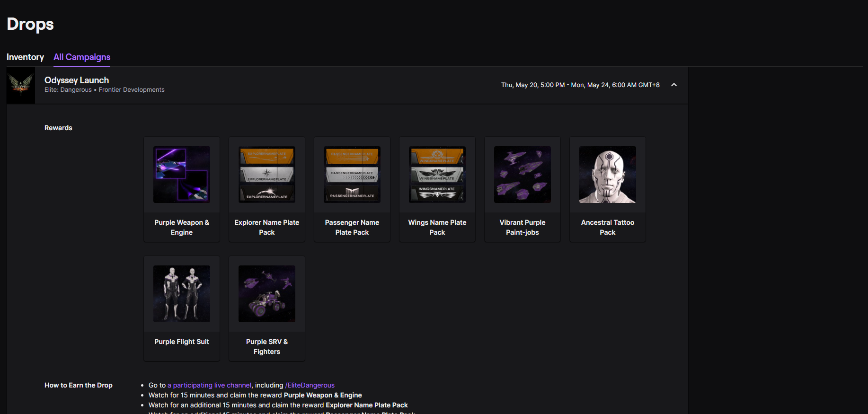
Task: Click the How to Earn the Drop heading
Action: click(79, 385)
